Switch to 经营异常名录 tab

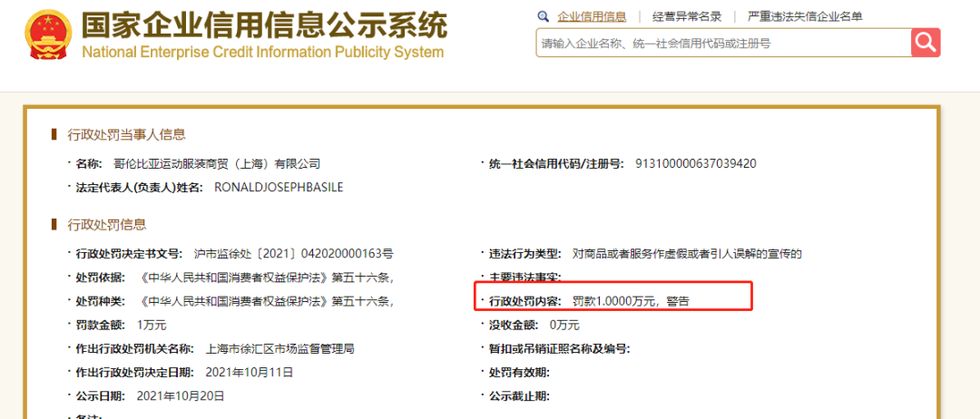tap(687, 17)
